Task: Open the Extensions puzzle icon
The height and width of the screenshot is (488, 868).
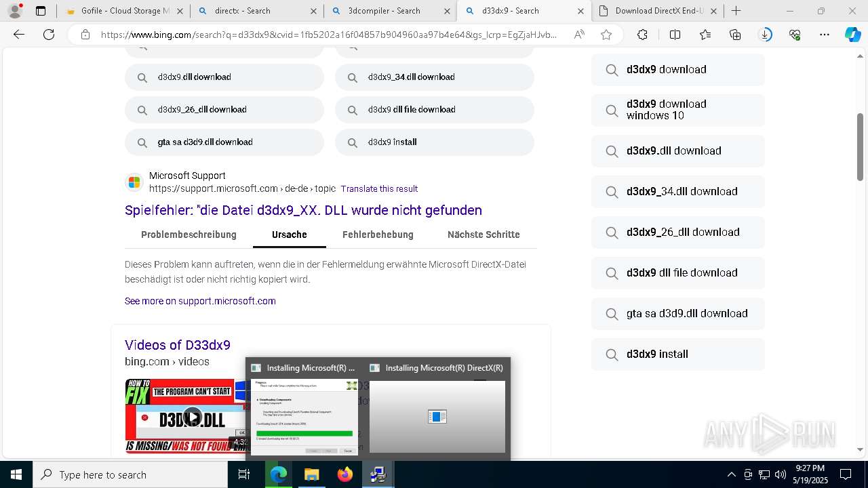Action: [x=642, y=35]
